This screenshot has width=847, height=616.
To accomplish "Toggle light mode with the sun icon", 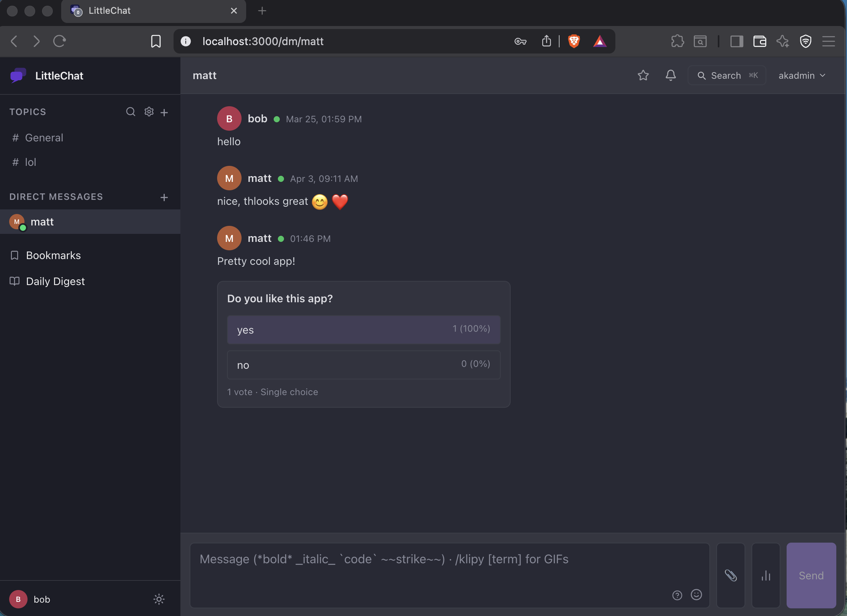I will tap(159, 599).
